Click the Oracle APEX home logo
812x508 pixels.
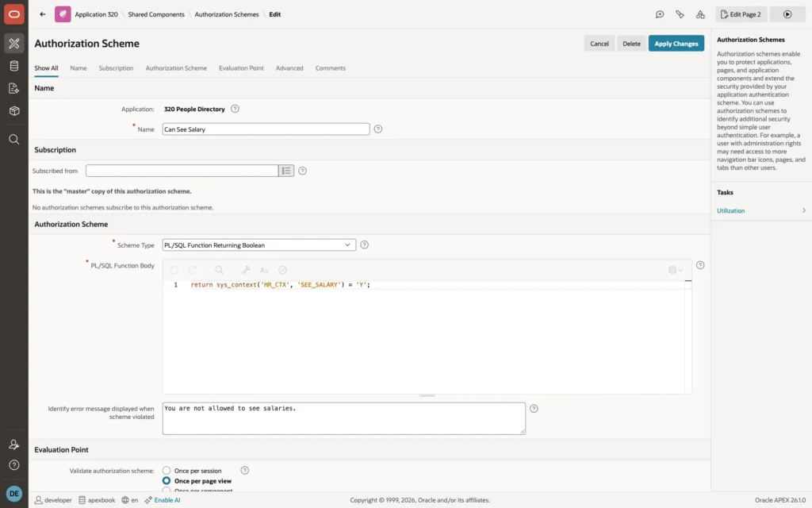pos(14,14)
